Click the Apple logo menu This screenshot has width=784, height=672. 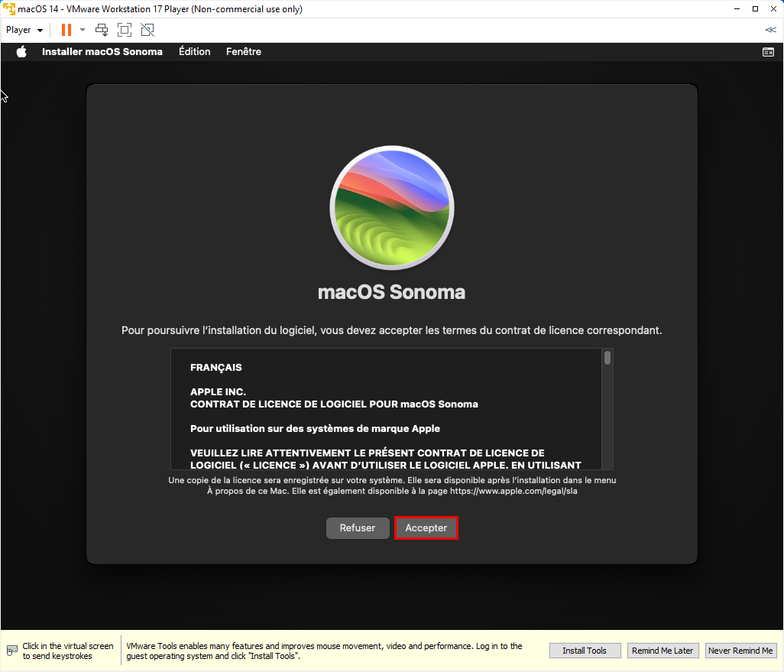click(21, 51)
